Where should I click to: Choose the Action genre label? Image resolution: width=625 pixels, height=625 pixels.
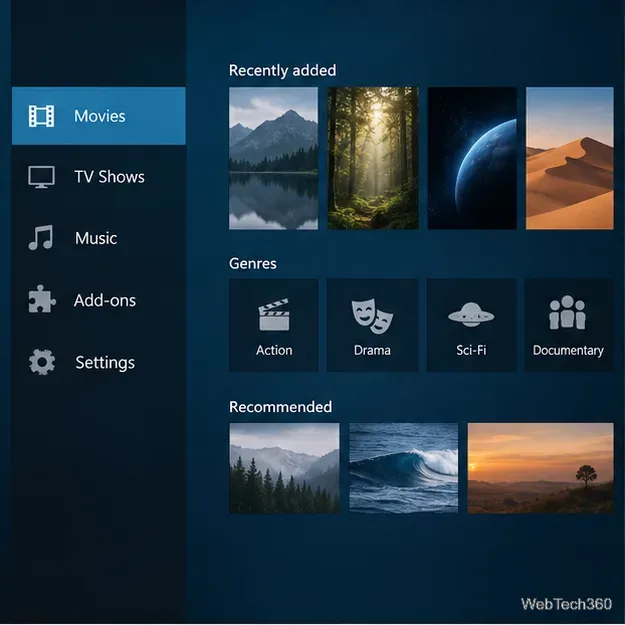point(274,350)
